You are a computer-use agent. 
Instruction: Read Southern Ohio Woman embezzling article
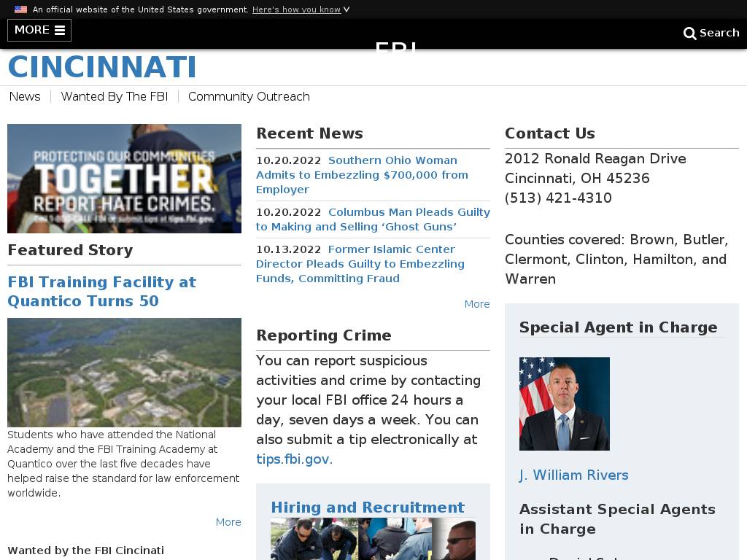pyautogui.click(x=362, y=175)
